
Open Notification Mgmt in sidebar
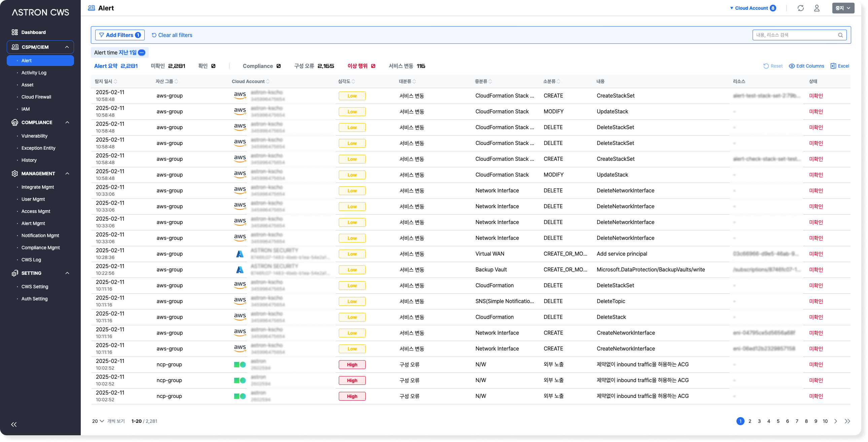[x=40, y=236]
